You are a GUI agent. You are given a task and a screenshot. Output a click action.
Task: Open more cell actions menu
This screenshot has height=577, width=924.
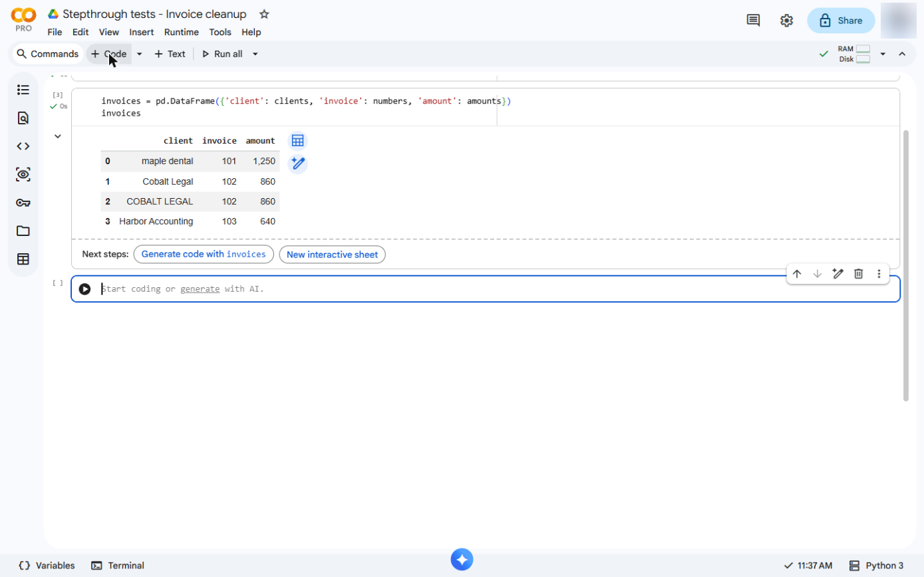point(879,274)
